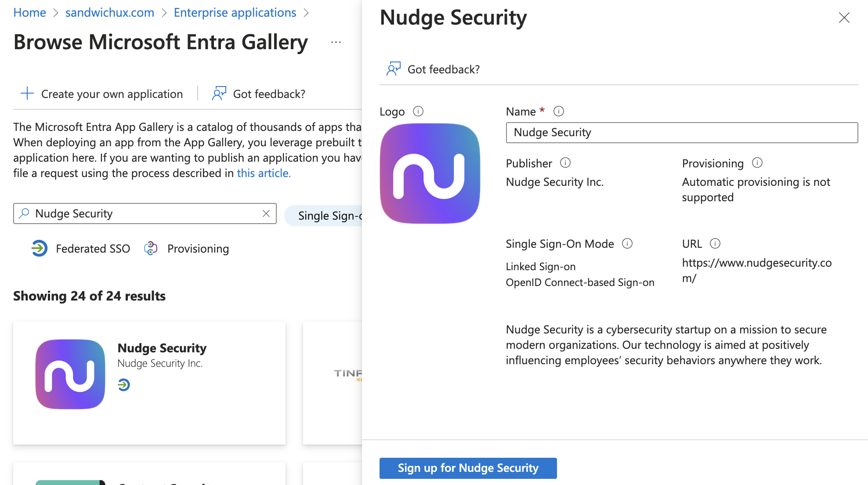Go to the Home breadcrumb
The image size is (868, 485).
click(29, 13)
